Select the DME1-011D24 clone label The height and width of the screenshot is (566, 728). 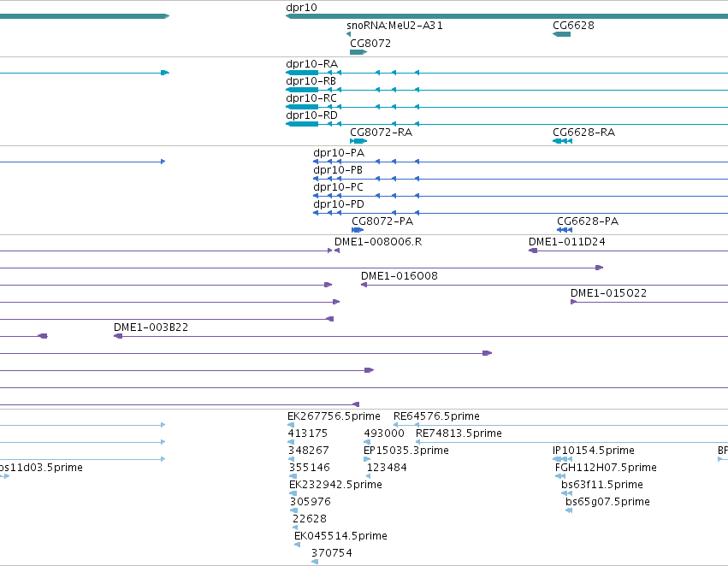(x=567, y=242)
